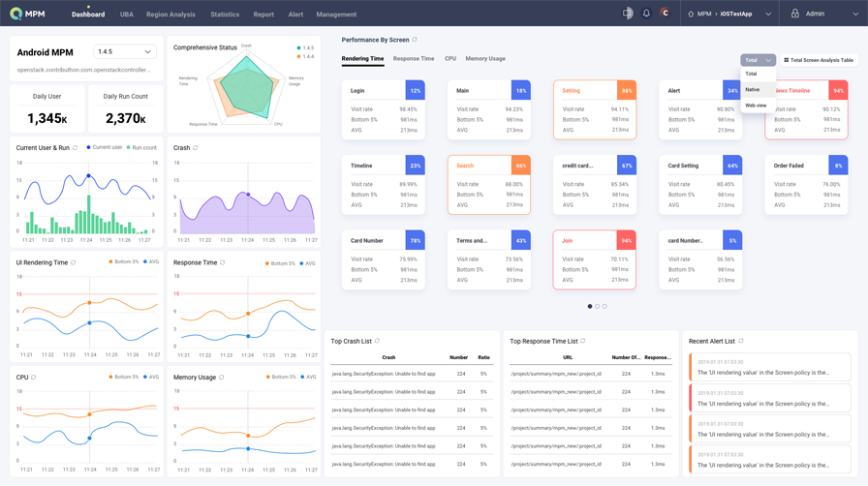
Task: Click the URL column header
Action: (x=568, y=357)
